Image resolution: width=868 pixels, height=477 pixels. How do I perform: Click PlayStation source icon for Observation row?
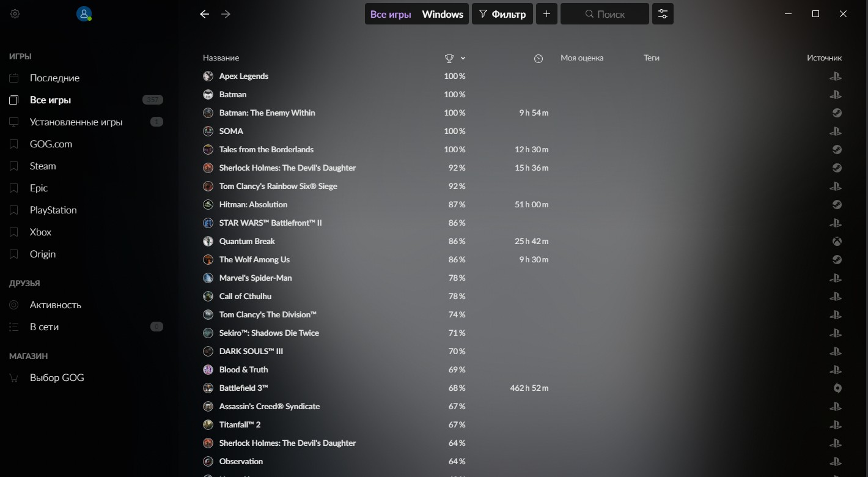coord(836,462)
